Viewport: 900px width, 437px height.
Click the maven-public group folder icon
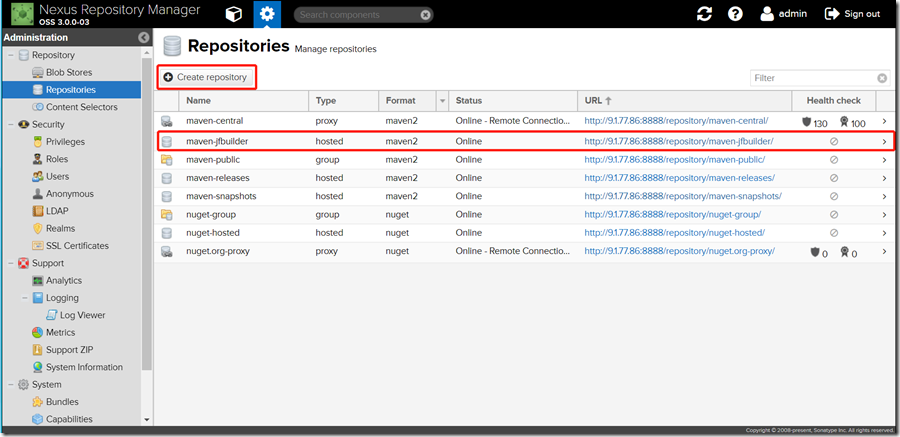(166, 160)
